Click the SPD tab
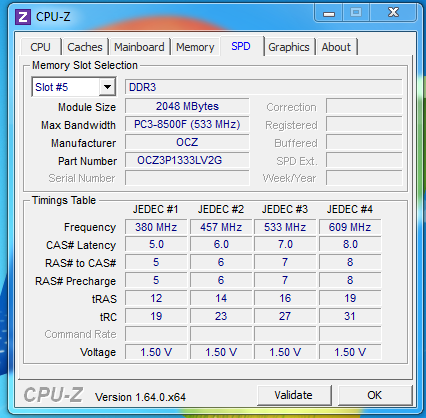Viewport: 426px width, 418px height. point(241,46)
